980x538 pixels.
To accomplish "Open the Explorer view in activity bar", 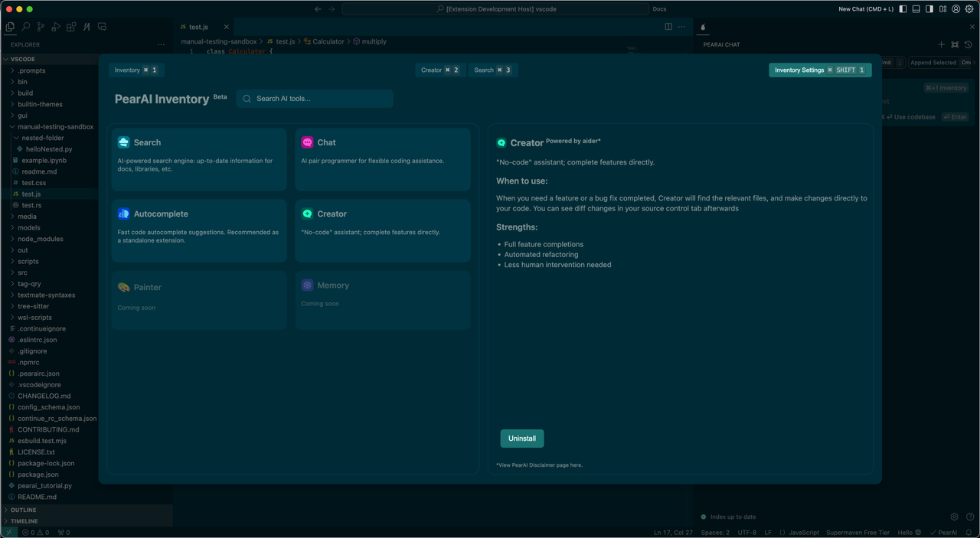I will [10, 27].
